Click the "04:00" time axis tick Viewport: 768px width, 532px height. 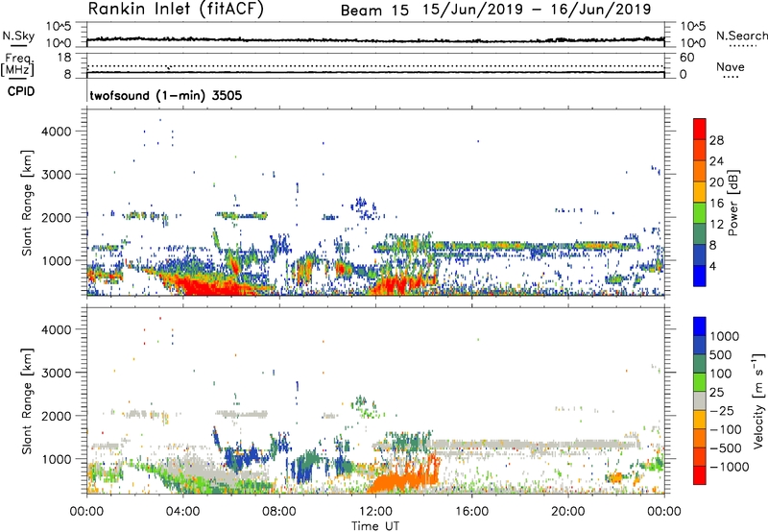(x=182, y=512)
